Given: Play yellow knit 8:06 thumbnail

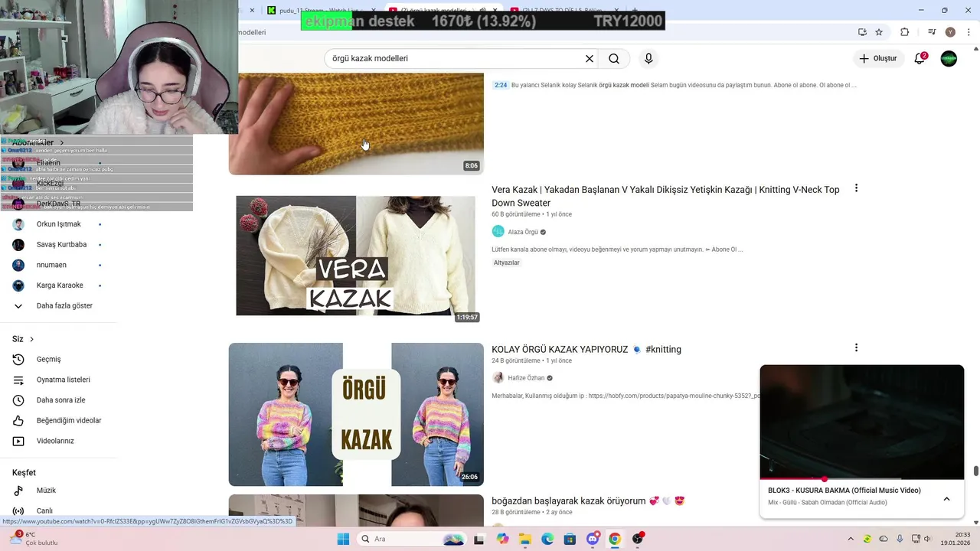Looking at the screenshot, I should click(356, 124).
